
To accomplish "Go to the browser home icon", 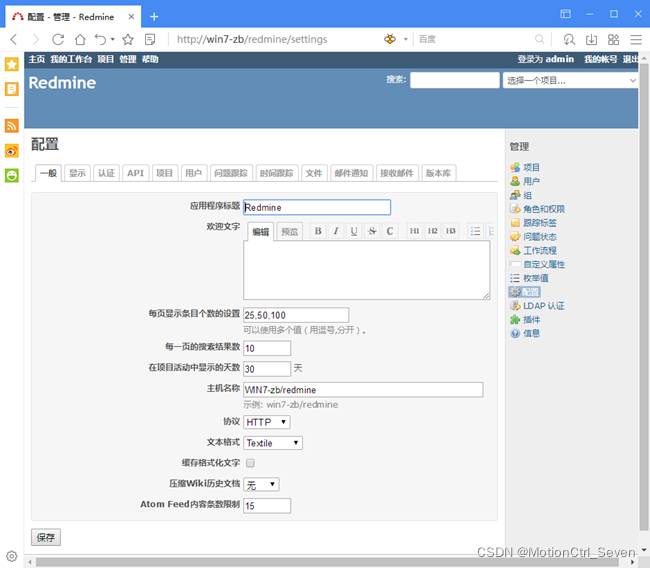I will (x=80, y=39).
